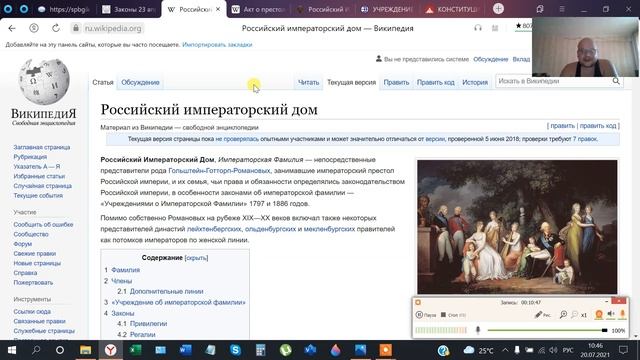Open Excel from the taskbar

click(x=135, y=350)
